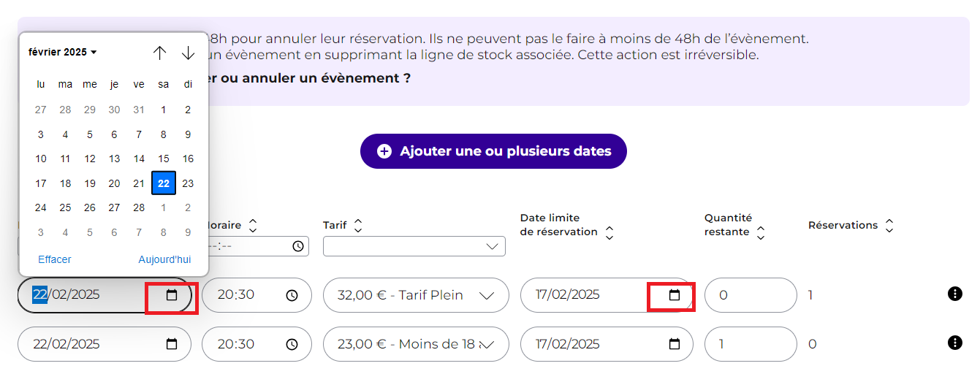The width and height of the screenshot is (980, 366).
Task: Select day 15 in February calendar
Action: click(164, 159)
